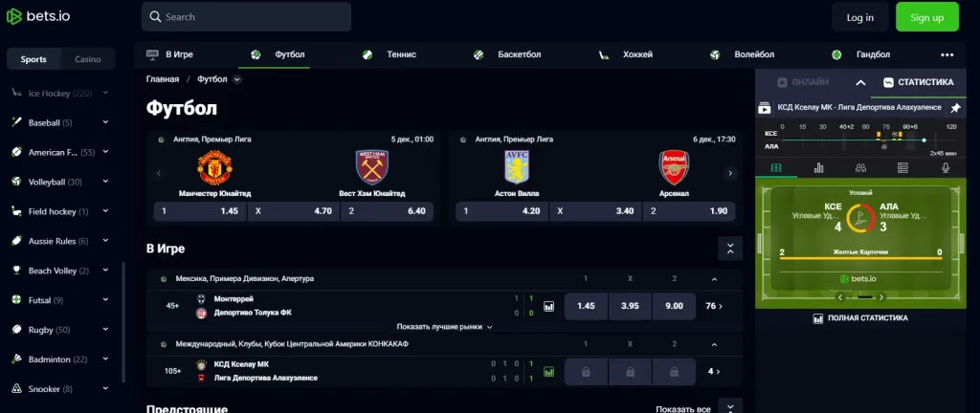Screen dimensions: 980x413
Task: Select the head-to-head widget tab
Action: pos(860,168)
